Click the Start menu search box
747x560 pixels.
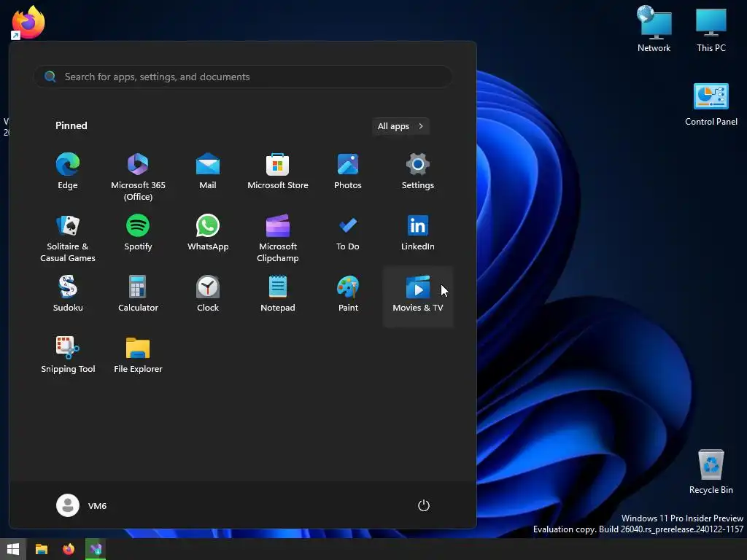243,77
